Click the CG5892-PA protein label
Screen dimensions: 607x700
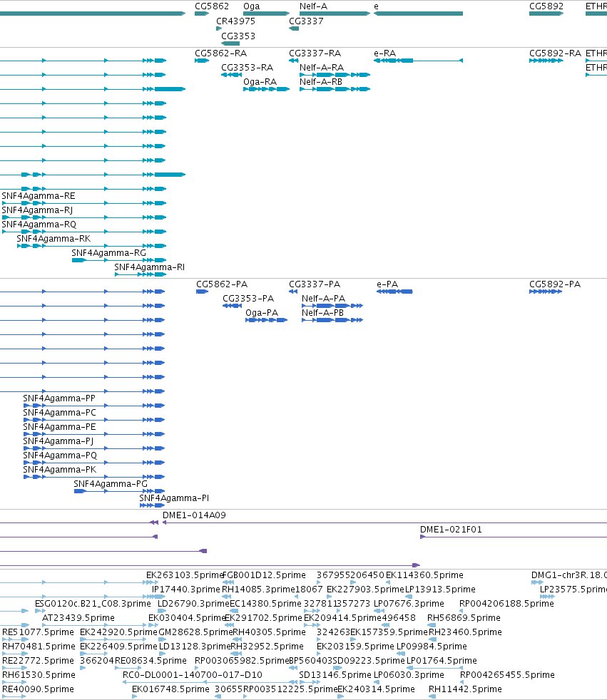[x=555, y=284]
